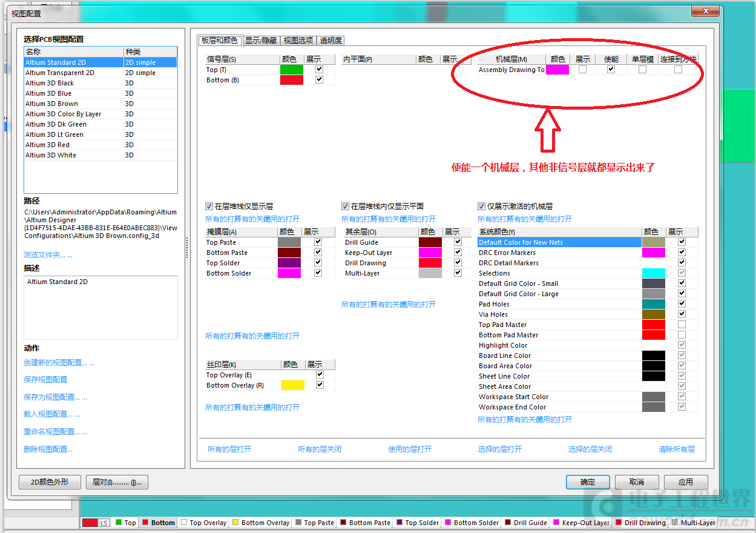Toggle Top Overlay show checkbox
The height and width of the screenshot is (533, 756).
(320, 375)
